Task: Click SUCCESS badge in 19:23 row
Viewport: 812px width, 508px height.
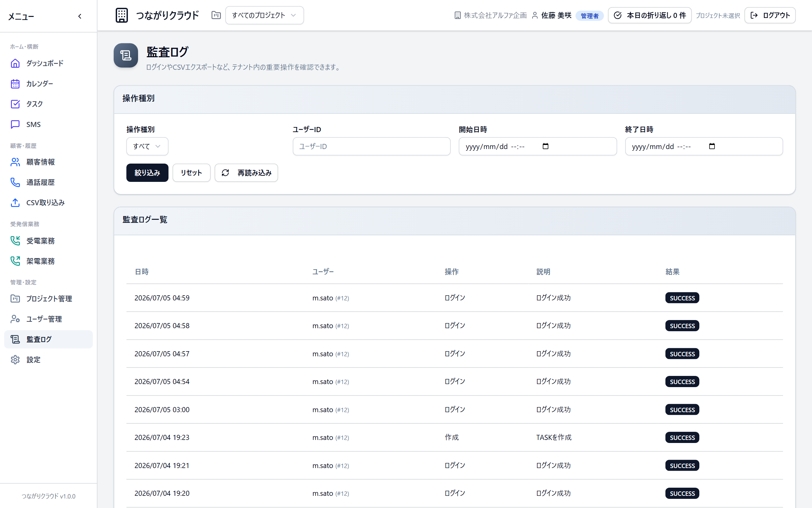Action: pyautogui.click(x=682, y=438)
